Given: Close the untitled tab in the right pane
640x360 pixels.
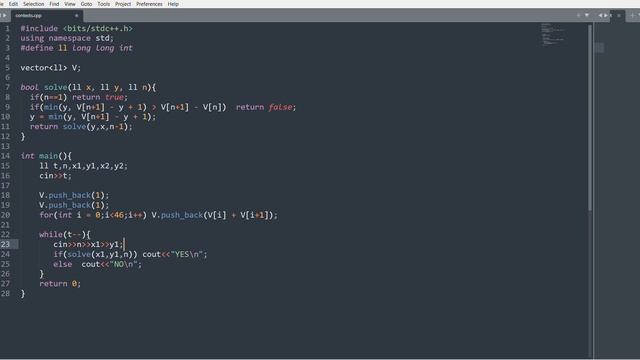Looking at the screenshot, I should (619, 16).
